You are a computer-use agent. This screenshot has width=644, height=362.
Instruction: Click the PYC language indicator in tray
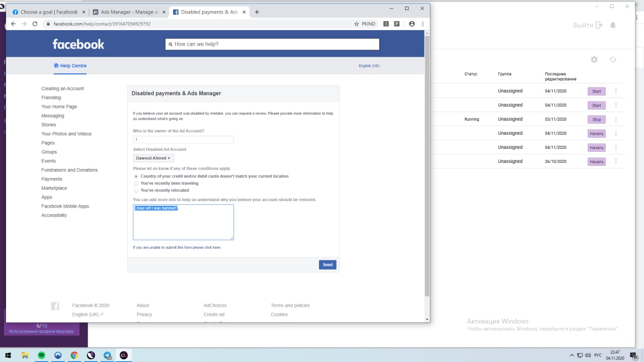coord(598,355)
